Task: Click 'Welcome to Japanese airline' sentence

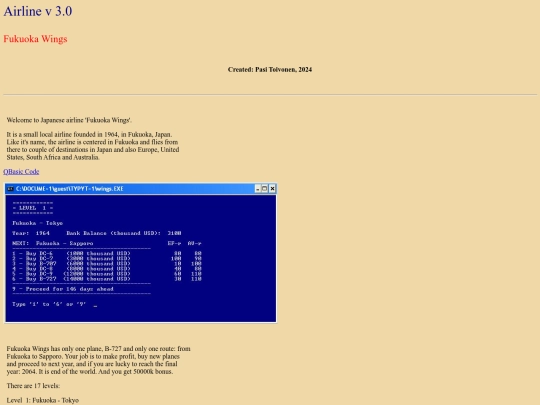Action: click(x=69, y=120)
